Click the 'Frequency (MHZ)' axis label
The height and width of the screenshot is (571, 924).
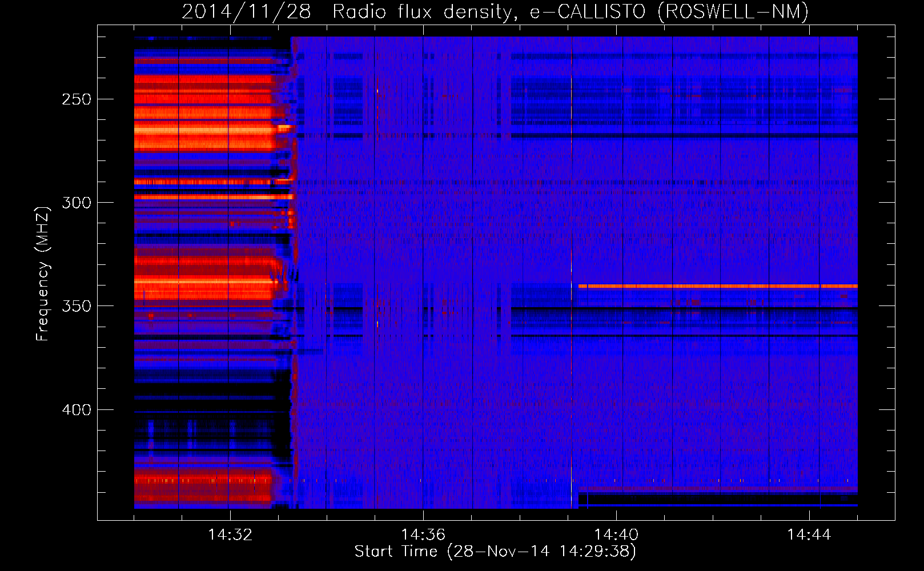point(43,274)
